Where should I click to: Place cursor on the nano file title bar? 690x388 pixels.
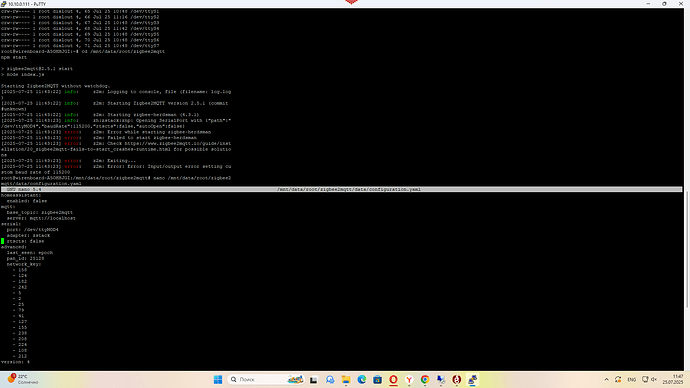pyautogui.click(x=341, y=189)
